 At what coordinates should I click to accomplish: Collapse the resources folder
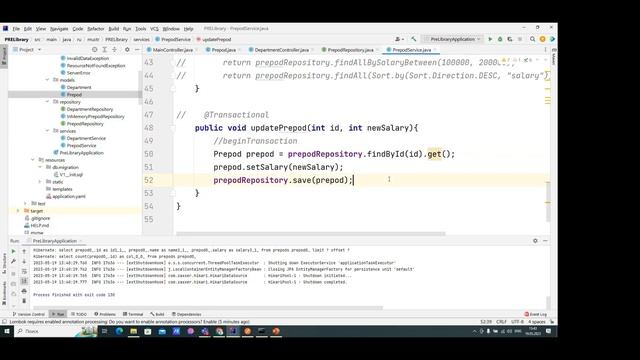click(x=33, y=160)
